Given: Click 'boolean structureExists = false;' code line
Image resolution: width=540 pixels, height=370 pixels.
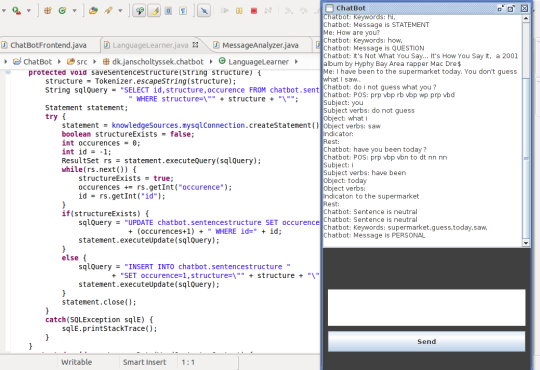Looking at the screenshot, I should [x=128, y=134].
